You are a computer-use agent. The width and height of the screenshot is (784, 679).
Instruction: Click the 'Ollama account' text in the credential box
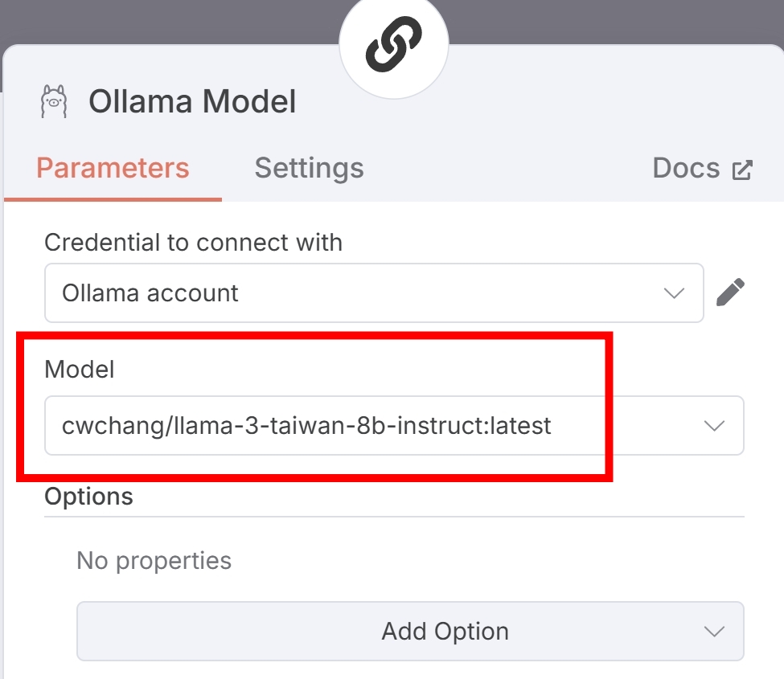coord(150,292)
